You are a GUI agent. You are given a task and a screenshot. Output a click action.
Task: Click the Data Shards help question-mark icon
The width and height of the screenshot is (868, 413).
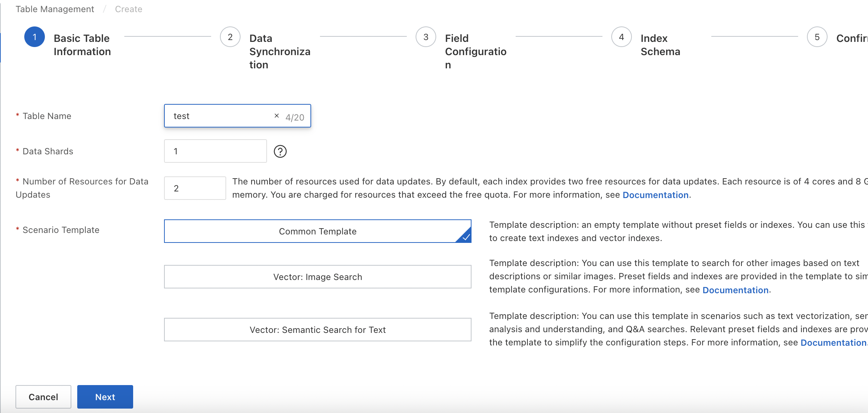pyautogui.click(x=280, y=151)
